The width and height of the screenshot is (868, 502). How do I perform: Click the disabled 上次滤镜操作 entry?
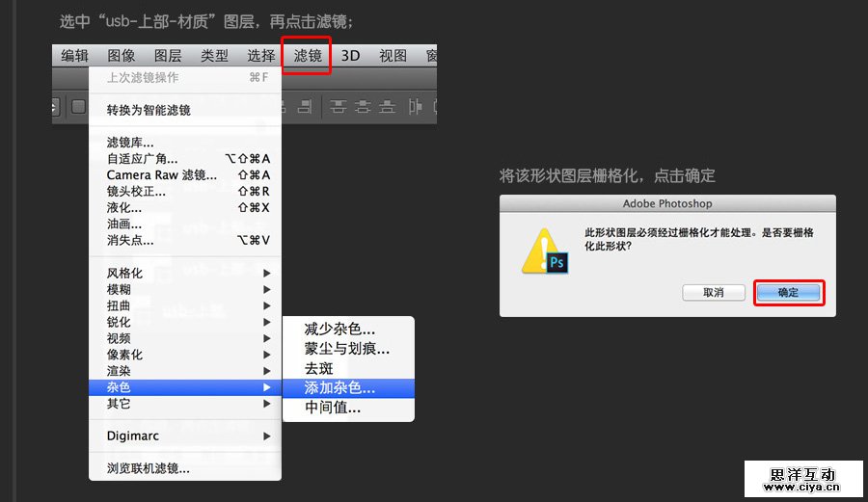[x=185, y=77]
